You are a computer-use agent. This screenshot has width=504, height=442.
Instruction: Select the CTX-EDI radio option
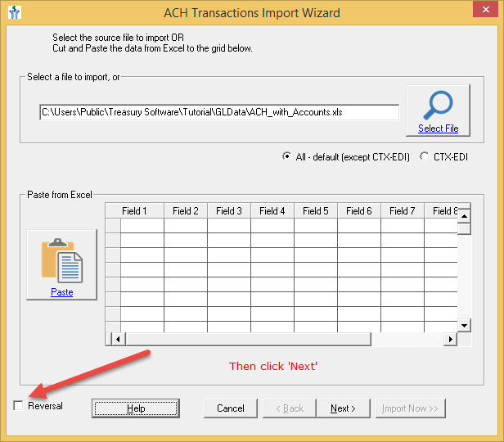[424, 157]
